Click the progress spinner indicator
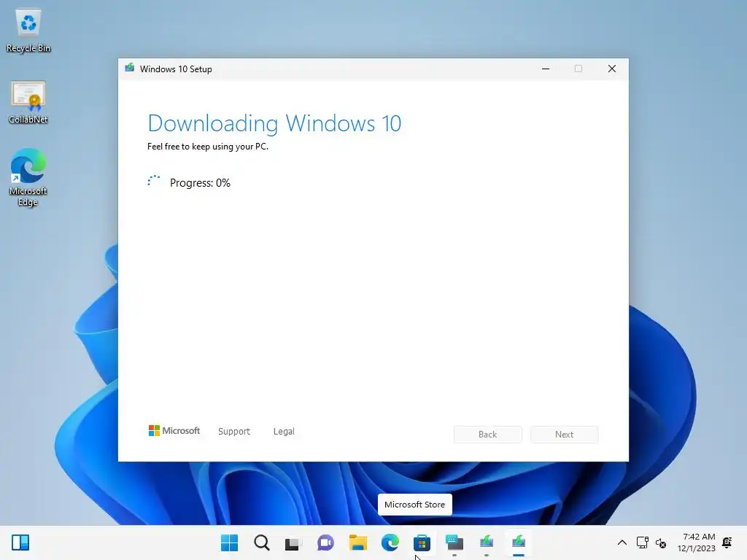Screen dimensions: 747x560 (x=154, y=182)
